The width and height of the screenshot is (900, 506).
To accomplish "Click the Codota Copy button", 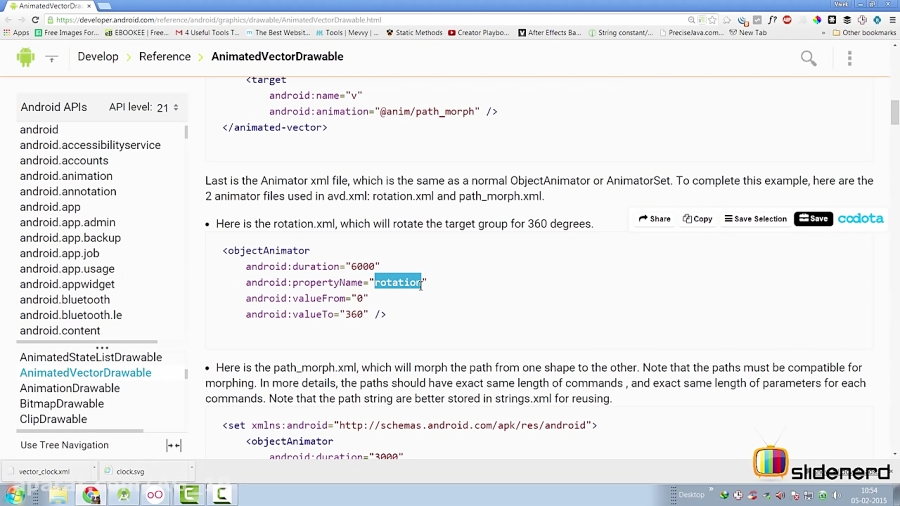I will click(x=697, y=219).
